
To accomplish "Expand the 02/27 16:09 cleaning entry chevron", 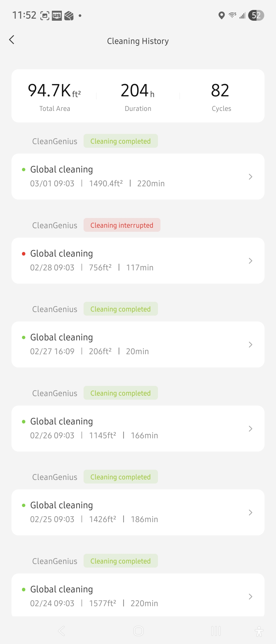I will pyautogui.click(x=250, y=344).
